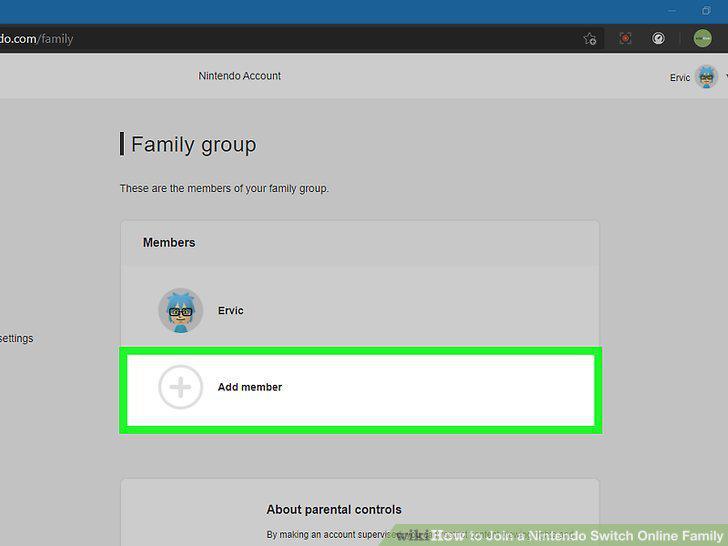Image resolution: width=728 pixels, height=546 pixels.
Task: Click the Ervic username in the top header
Action: point(680,78)
